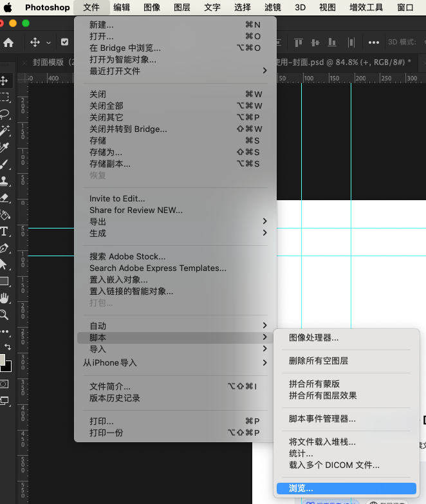This screenshot has height=504, width=426.
Task: Select the Lasso tool
Action: (4, 114)
